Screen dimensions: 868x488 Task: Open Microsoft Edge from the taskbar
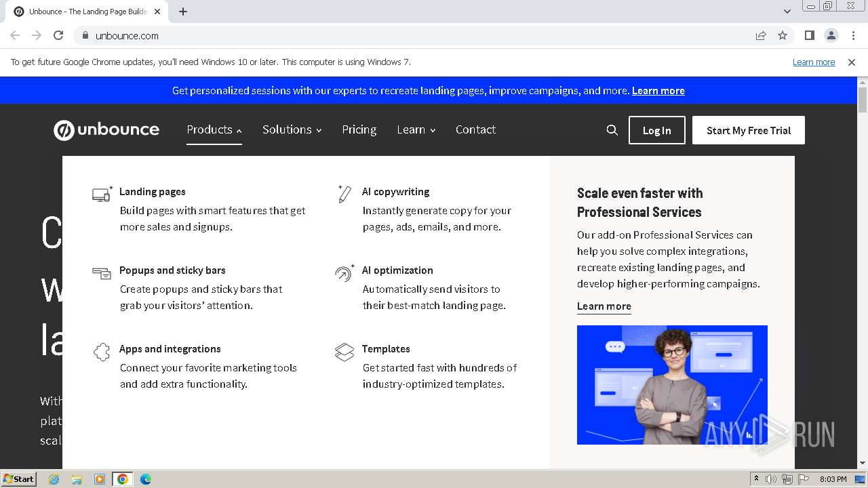[146, 479]
